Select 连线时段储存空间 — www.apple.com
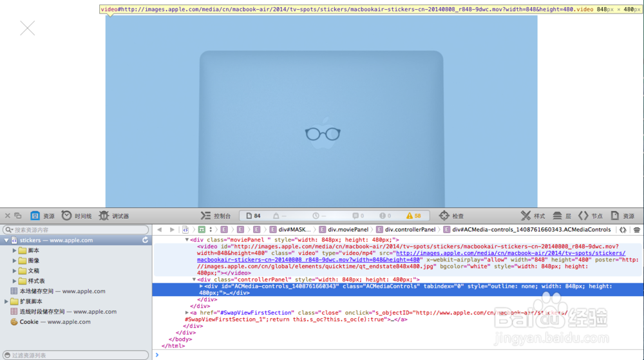This screenshot has width=644, height=360. [68, 312]
